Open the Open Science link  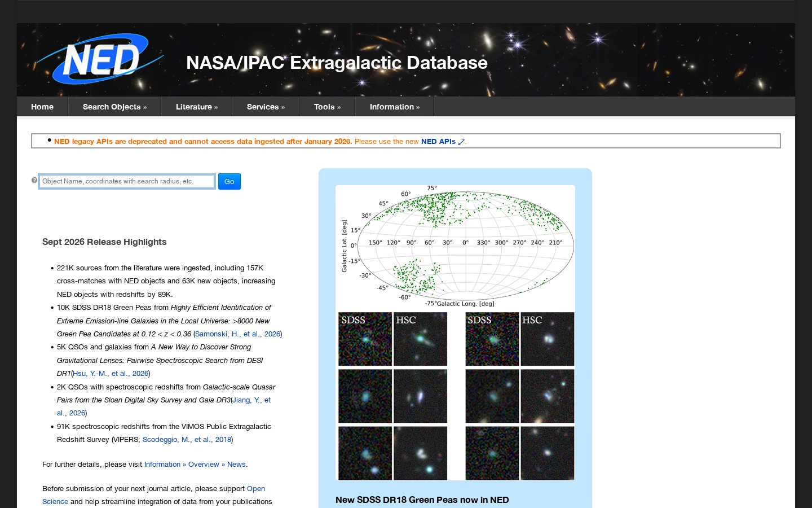tap(153, 495)
